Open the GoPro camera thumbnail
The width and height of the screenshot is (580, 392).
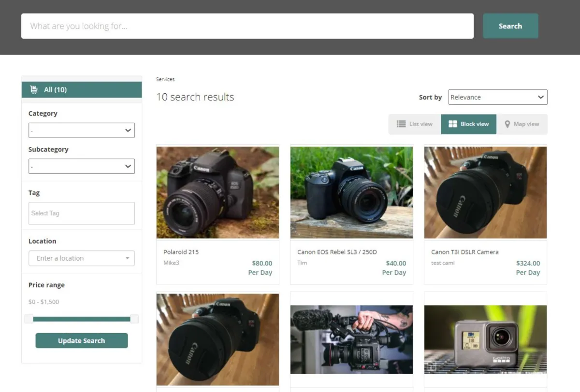[x=486, y=339]
